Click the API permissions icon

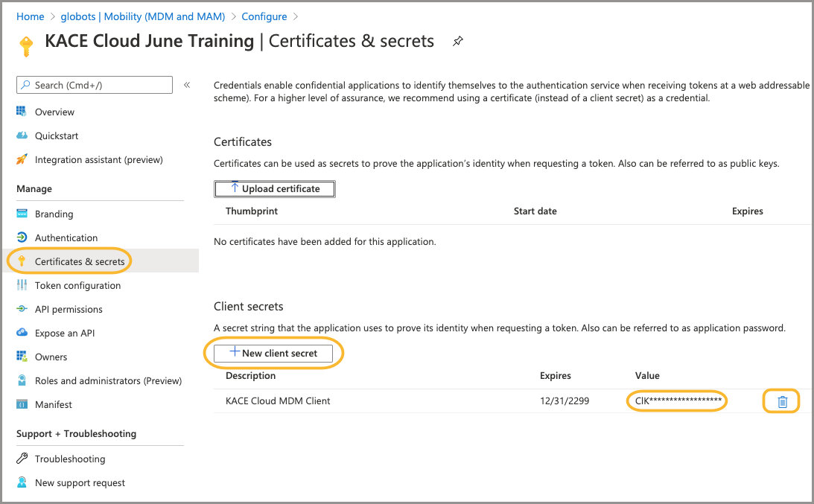22,309
